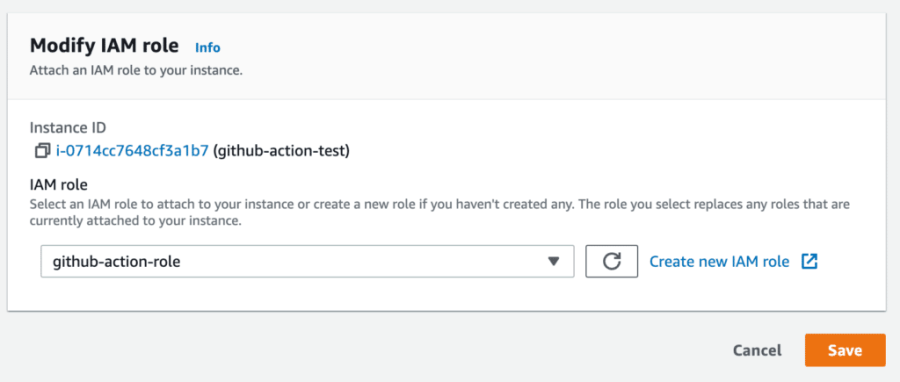Click the Modify IAM role heading
Image resolution: width=900 pixels, height=382 pixels.
[x=104, y=46]
